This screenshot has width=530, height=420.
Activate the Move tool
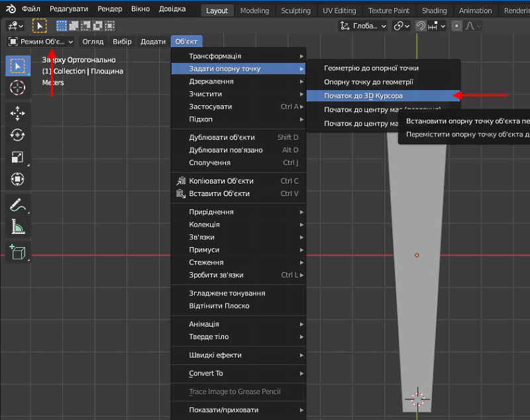tap(18, 113)
